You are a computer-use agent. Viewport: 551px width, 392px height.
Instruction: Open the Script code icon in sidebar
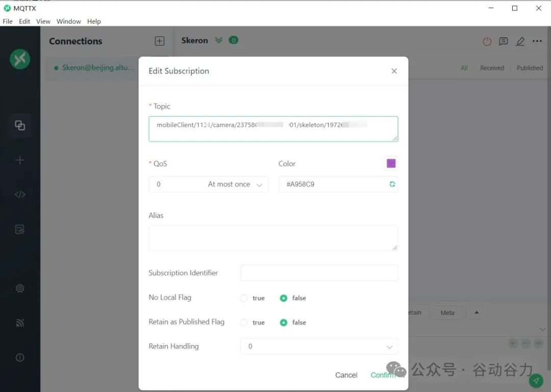tap(20, 194)
